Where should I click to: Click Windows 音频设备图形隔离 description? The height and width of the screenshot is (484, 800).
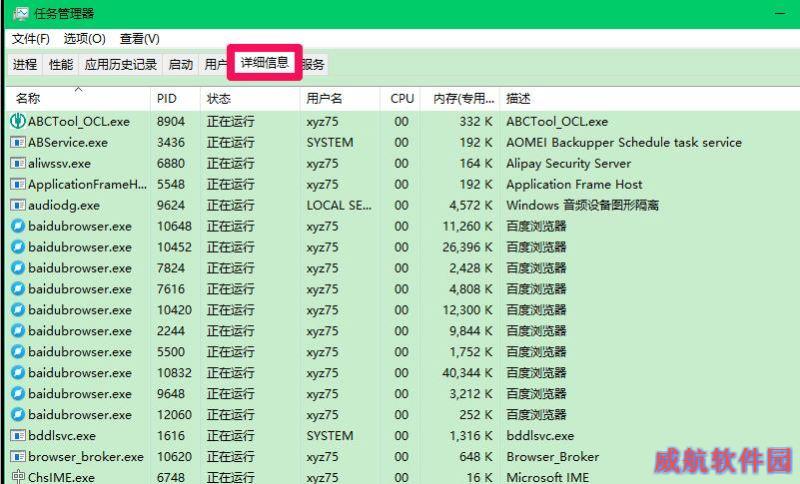(x=583, y=205)
